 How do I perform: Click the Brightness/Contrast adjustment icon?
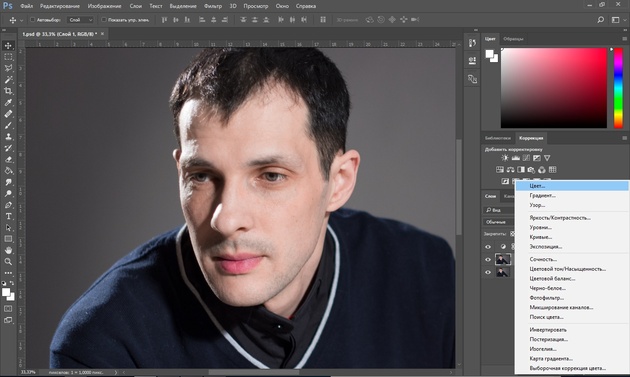click(x=505, y=158)
